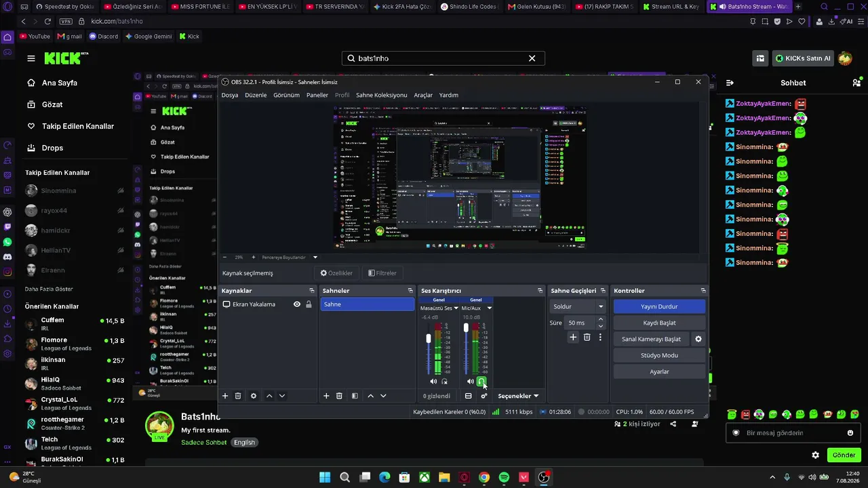The height and width of the screenshot is (488, 868).
Task: Stop the stream with Yayını Durdur
Action: 659,306
